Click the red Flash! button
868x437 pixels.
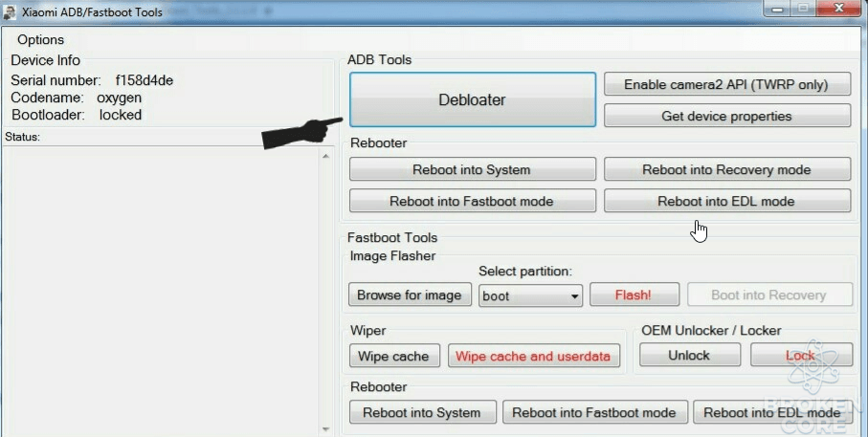[x=634, y=295]
